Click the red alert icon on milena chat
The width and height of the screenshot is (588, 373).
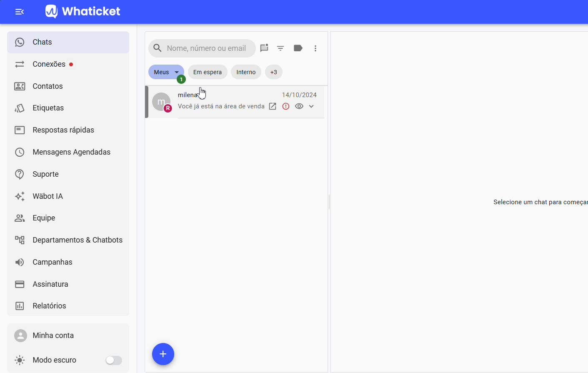point(286,106)
